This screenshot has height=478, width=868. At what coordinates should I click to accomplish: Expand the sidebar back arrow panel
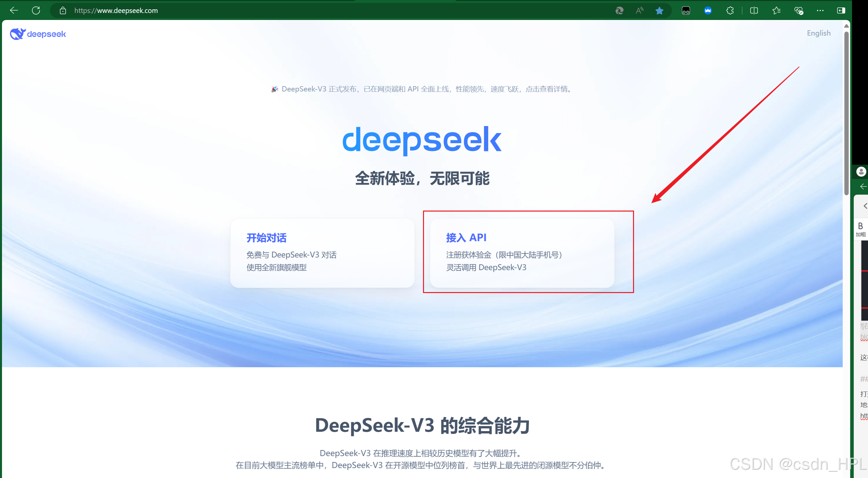click(x=863, y=186)
